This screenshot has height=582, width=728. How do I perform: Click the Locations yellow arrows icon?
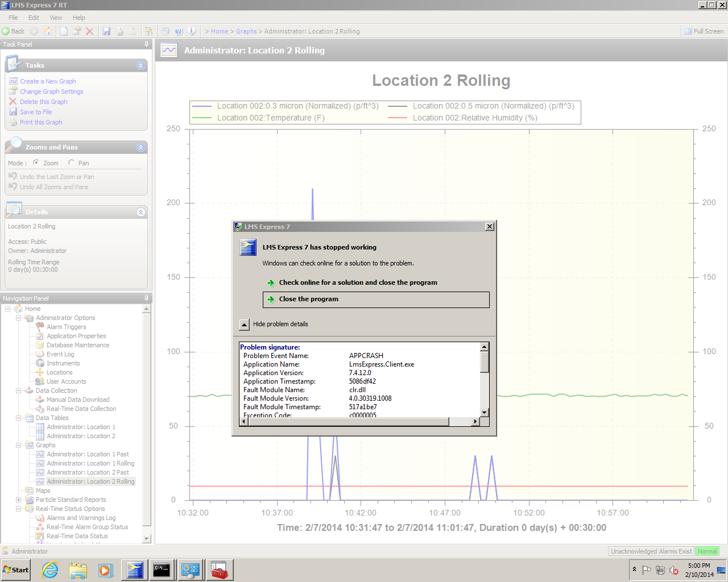(x=40, y=372)
